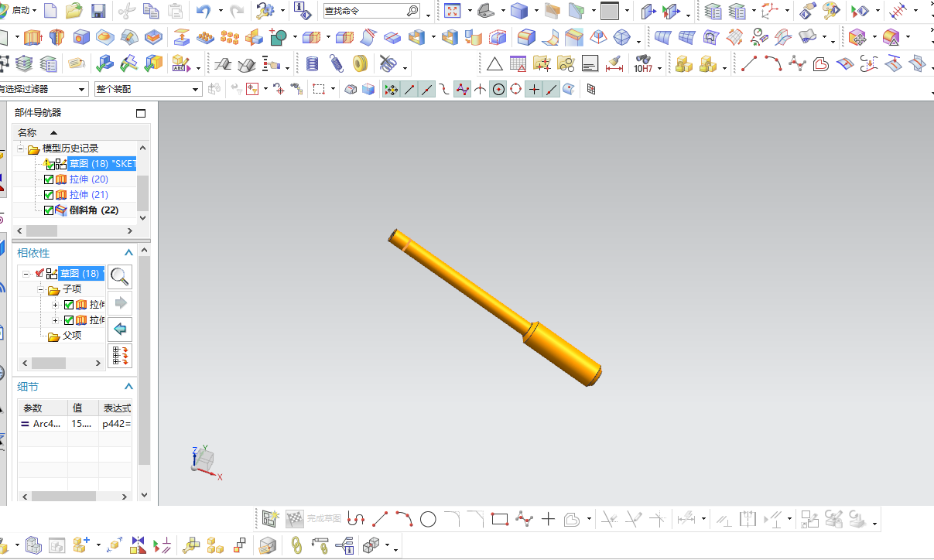Select the Revolve tool icon

(56, 37)
